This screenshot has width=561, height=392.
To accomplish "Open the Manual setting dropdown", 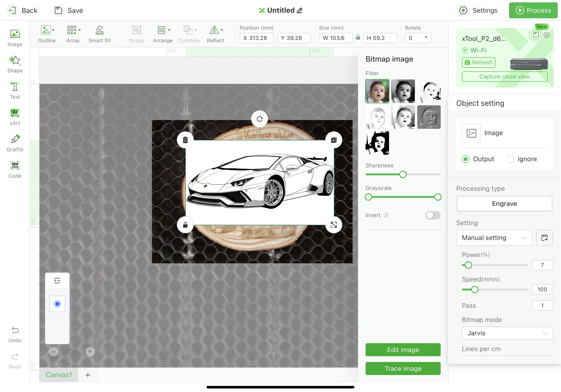I will [494, 238].
